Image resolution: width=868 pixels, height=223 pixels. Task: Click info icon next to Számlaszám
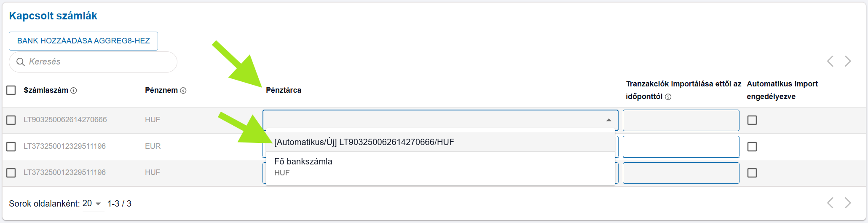pos(74,91)
